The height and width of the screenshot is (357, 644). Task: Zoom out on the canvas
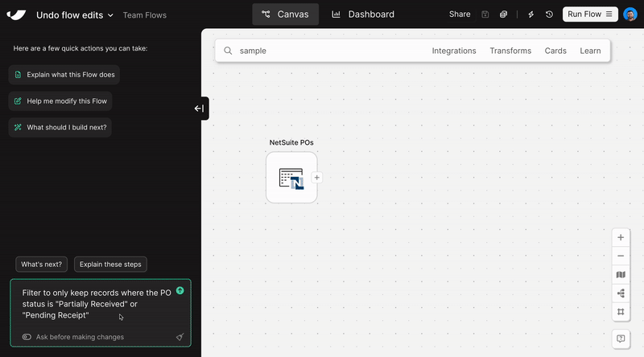(621, 256)
